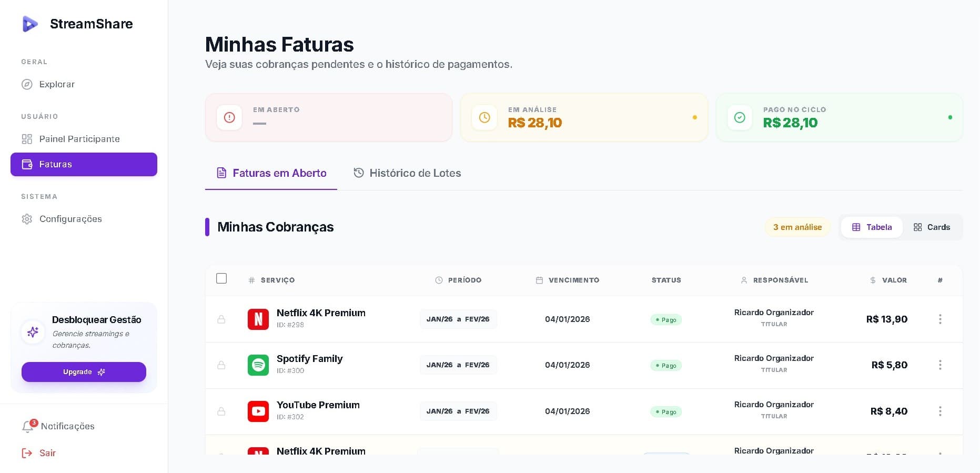
Task: Click the Netflix 4K Premium service icon
Action: [258, 319]
